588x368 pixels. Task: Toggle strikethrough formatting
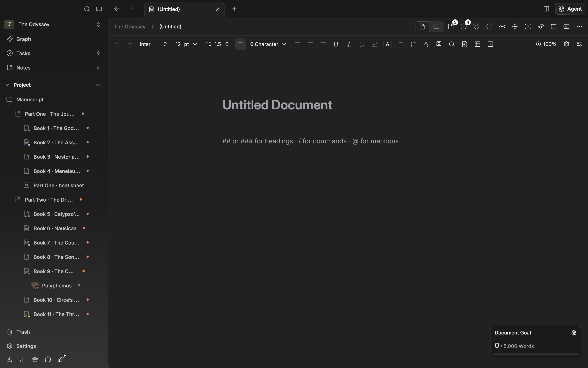[x=362, y=44]
